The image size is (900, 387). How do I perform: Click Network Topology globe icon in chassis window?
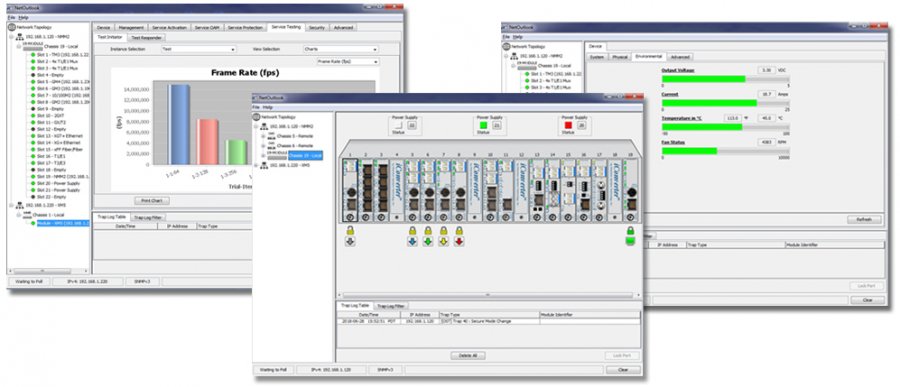pyautogui.click(x=257, y=116)
